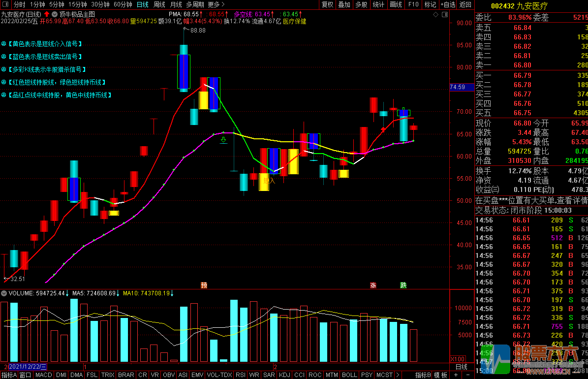
Task: Click the 预 marker icon on chart
Action: click(x=204, y=285)
